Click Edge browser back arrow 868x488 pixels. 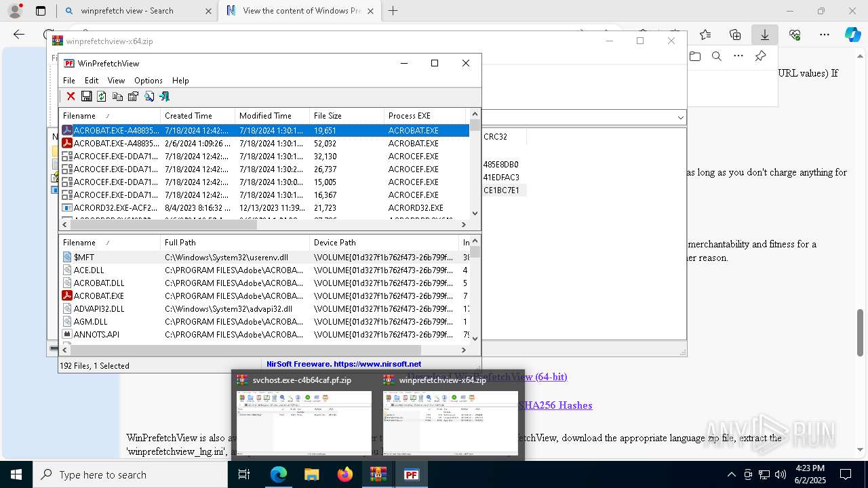click(19, 35)
